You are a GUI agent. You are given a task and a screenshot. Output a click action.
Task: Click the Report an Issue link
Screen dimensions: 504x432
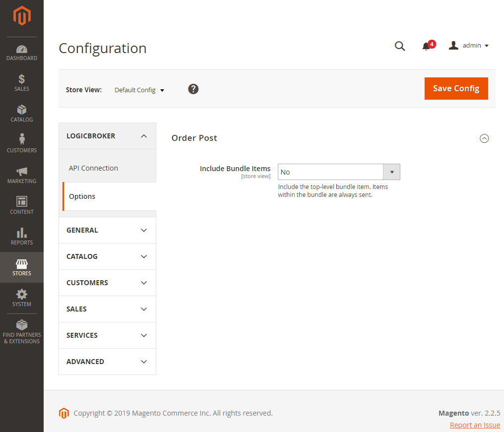click(475, 425)
